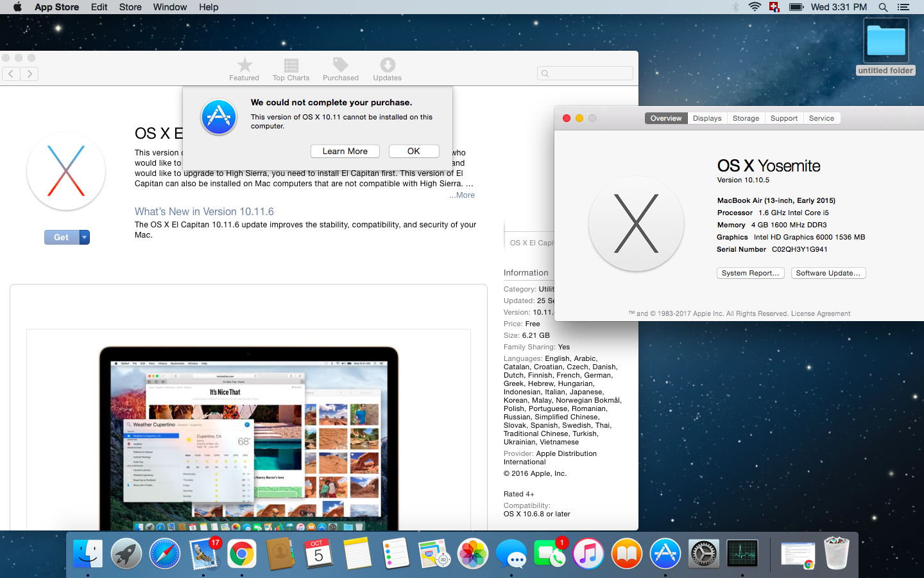Select Overview tab in About This Mac

[x=666, y=118]
